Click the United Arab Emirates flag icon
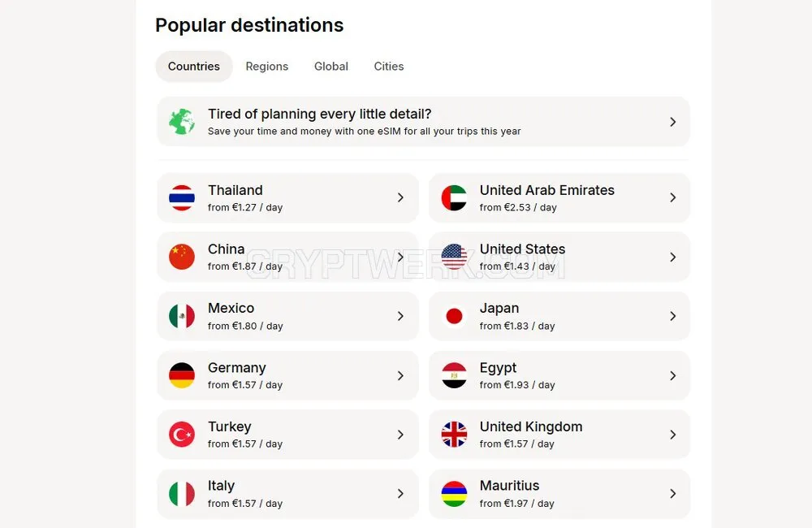812x528 pixels. (x=454, y=197)
